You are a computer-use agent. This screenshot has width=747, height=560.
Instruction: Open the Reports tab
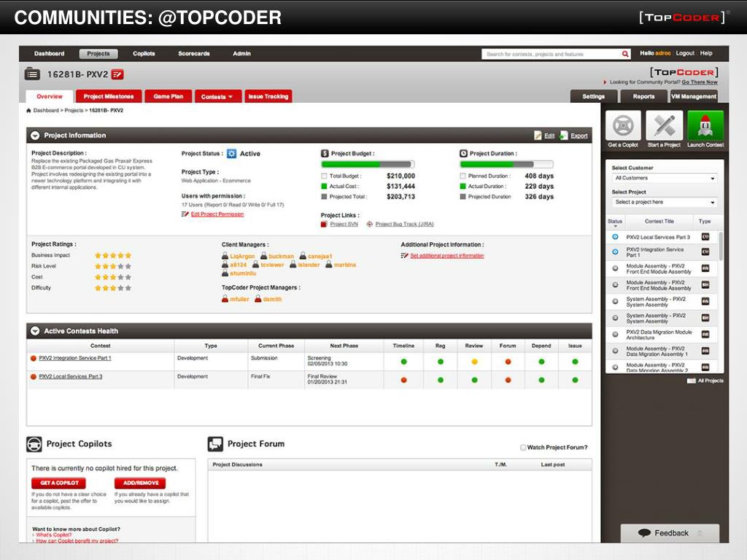click(643, 97)
